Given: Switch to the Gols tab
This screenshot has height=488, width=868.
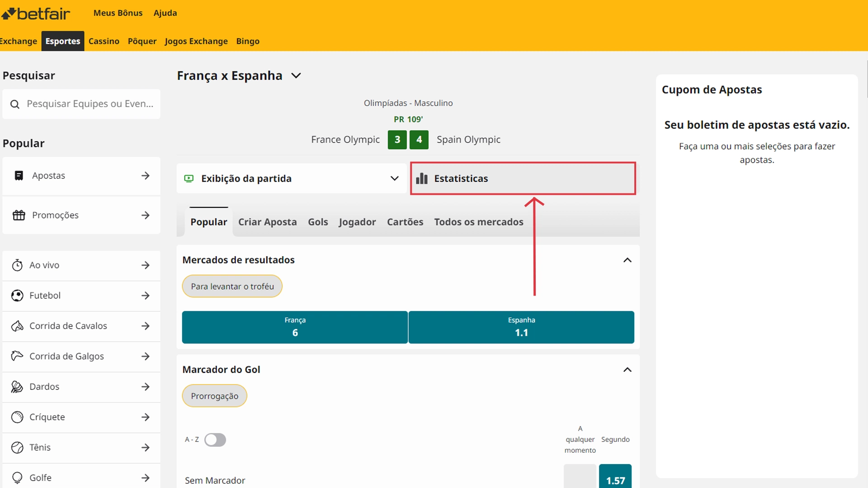Looking at the screenshot, I should click(318, 222).
